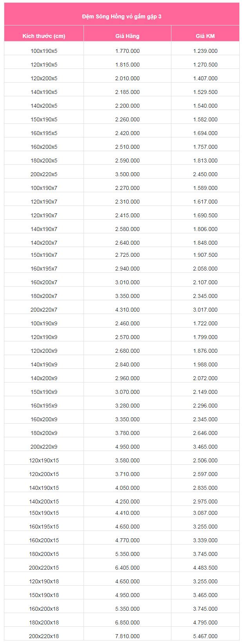Click promo price 2.450.000
The height and width of the screenshot is (644, 242).
(x=205, y=174)
